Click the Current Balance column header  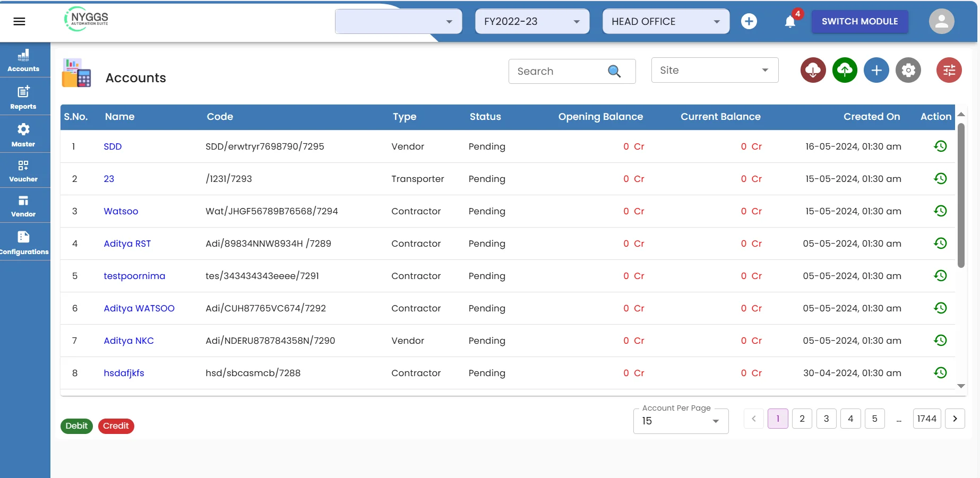(721, 117)
